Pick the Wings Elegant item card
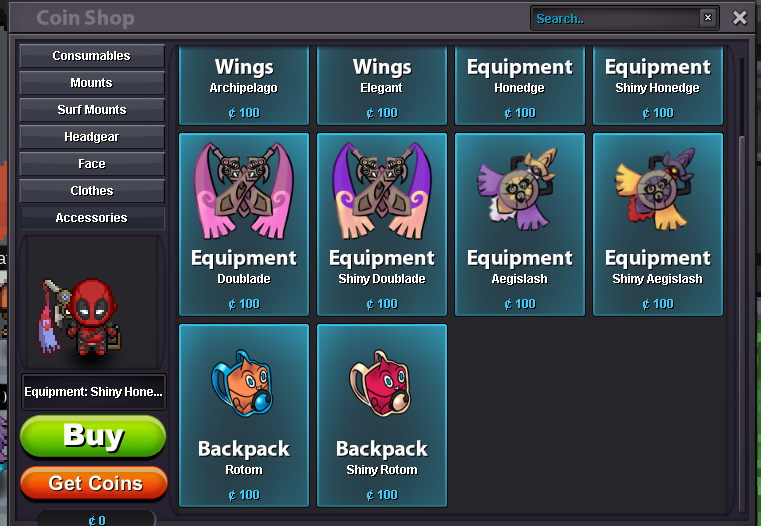Image resolution: width=761 pixels, height=526 pixels. [382, 85]
